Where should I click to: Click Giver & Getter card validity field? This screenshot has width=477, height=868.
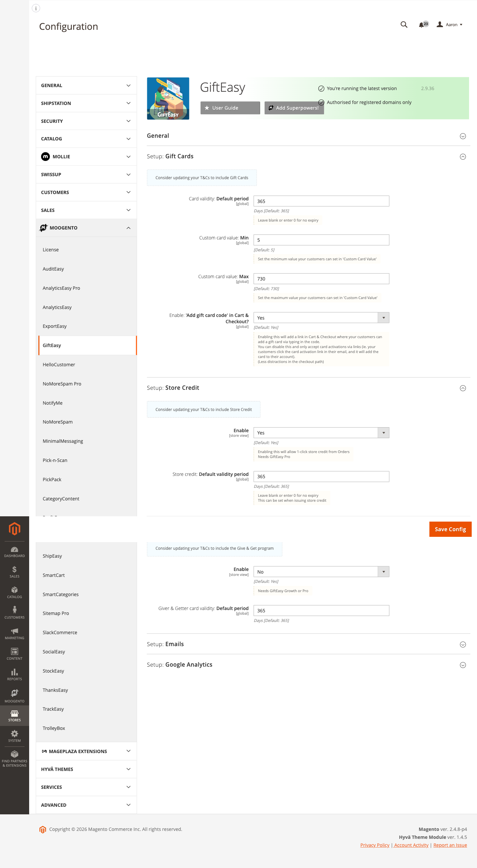[321, 611]
